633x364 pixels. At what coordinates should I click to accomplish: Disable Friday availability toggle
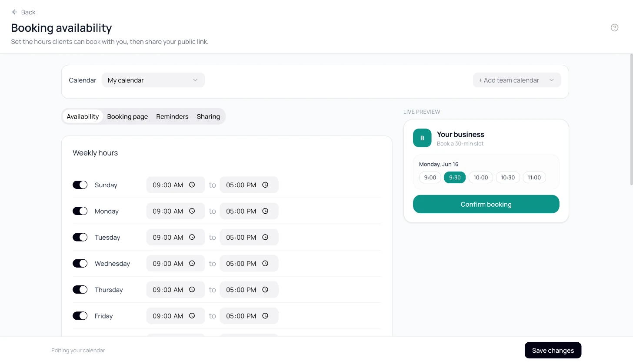(x=80, y=316)
